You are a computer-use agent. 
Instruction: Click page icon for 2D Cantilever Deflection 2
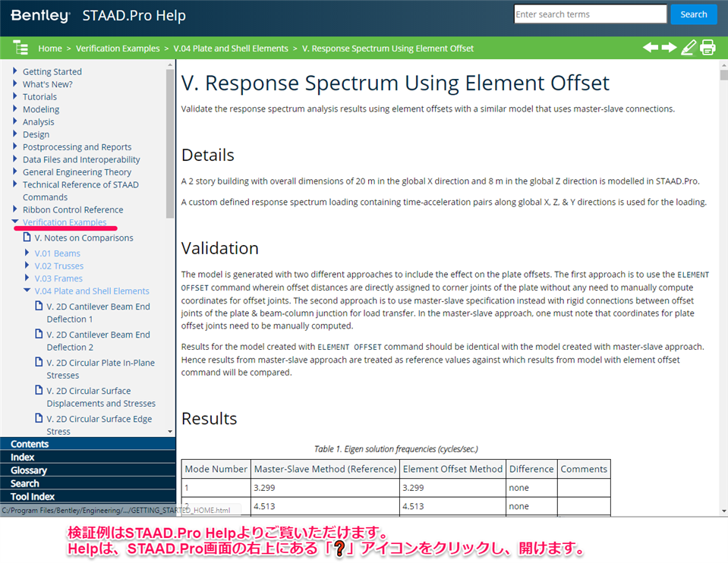tap(39, 334)
